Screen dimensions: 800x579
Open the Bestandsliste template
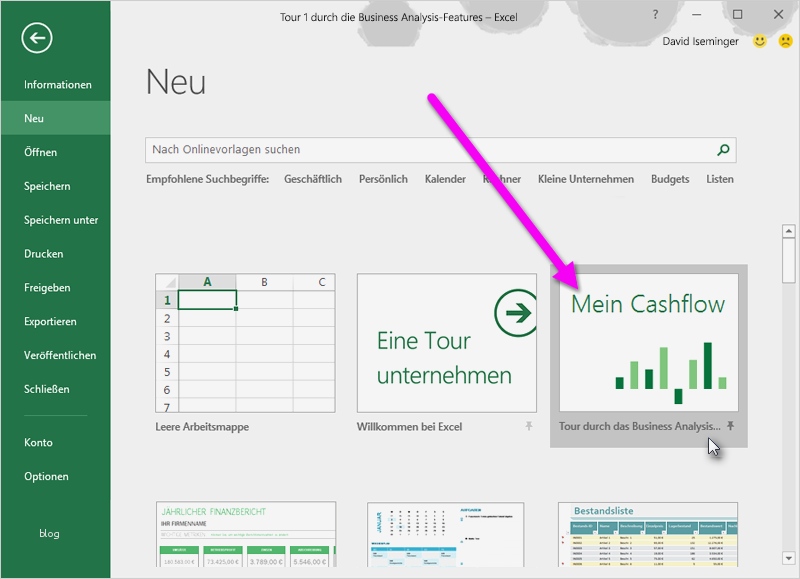coord(648,534)
